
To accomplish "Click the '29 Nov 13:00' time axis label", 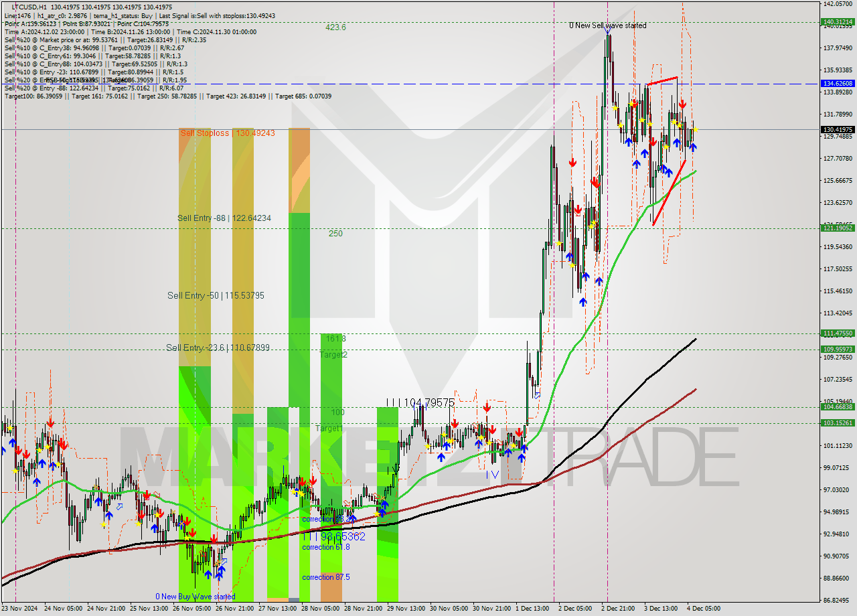I will point(406,609).
